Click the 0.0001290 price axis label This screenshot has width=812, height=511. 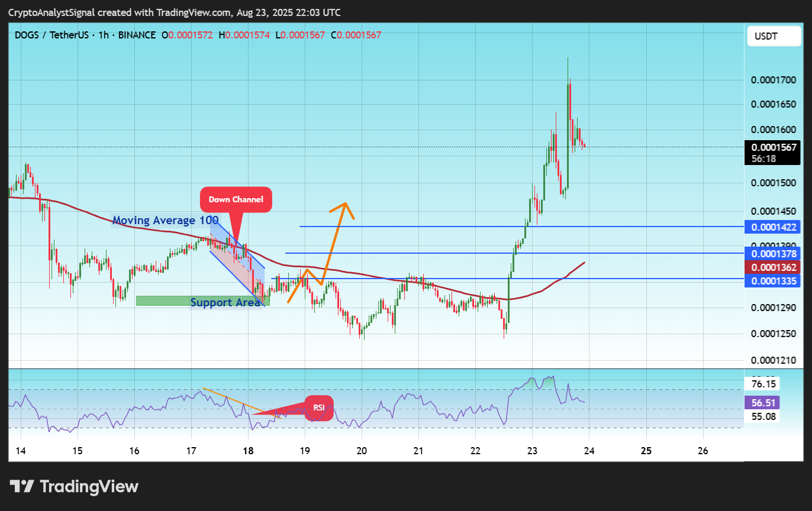click(x=774, y=308)
